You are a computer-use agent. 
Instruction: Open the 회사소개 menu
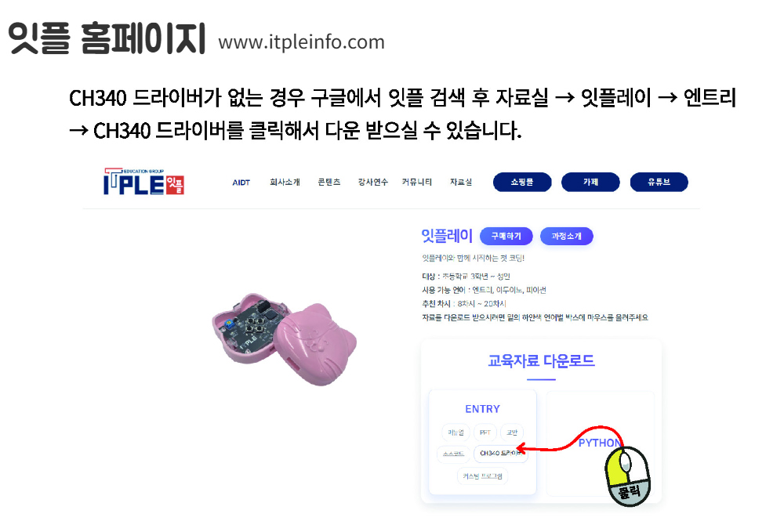[x=285, y=182]
